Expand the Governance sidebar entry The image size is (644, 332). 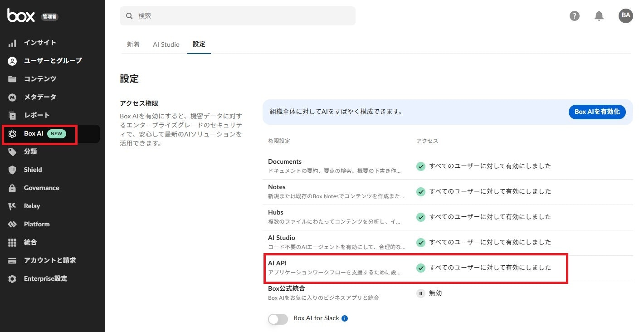point(42,188)
